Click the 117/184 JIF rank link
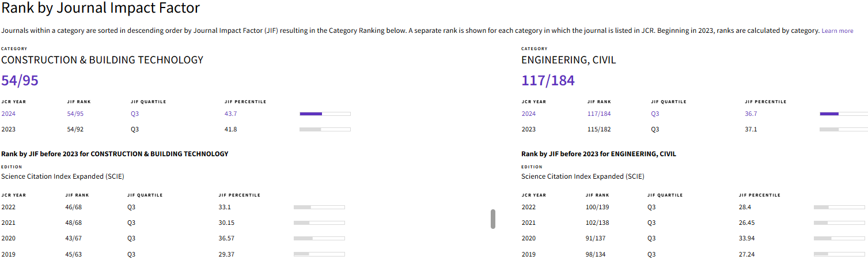Image resolution: width=868 pixels, height=260 pixels. pos(598,114)
